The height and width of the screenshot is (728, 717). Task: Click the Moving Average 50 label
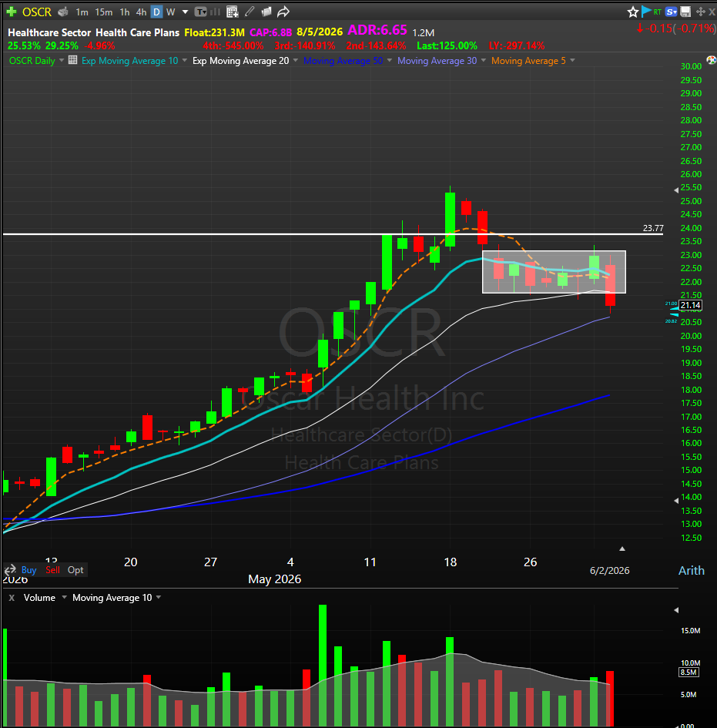pyautogui.click(x=343, y=60)
